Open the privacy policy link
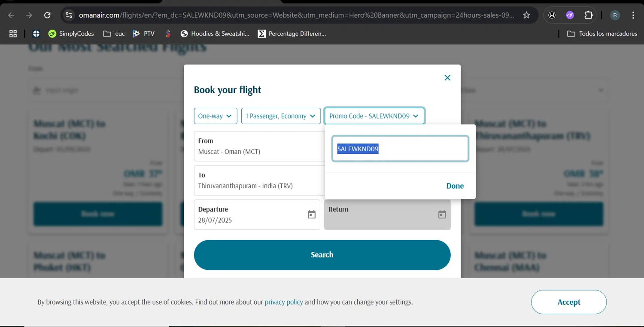Image resolution: width=644 pixels, height=327 pixels. click(x=284, y=302)
